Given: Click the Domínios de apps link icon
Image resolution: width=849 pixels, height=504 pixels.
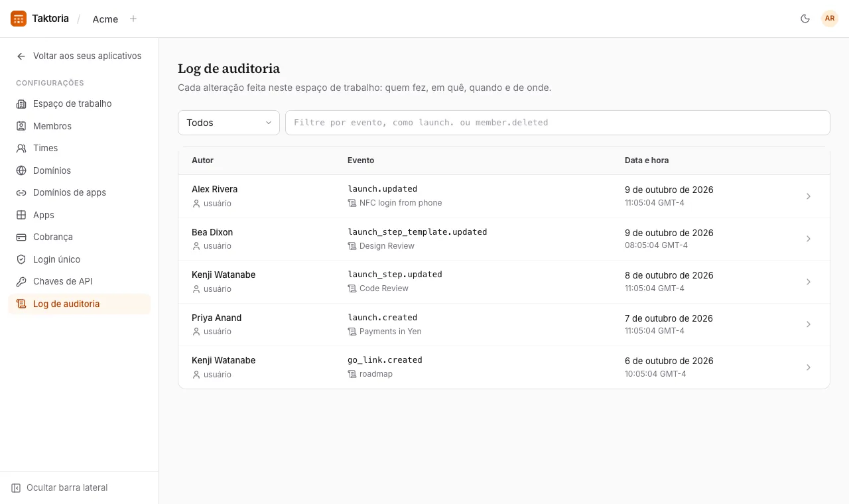Looking at the screenshot, I should pos(21,193).
